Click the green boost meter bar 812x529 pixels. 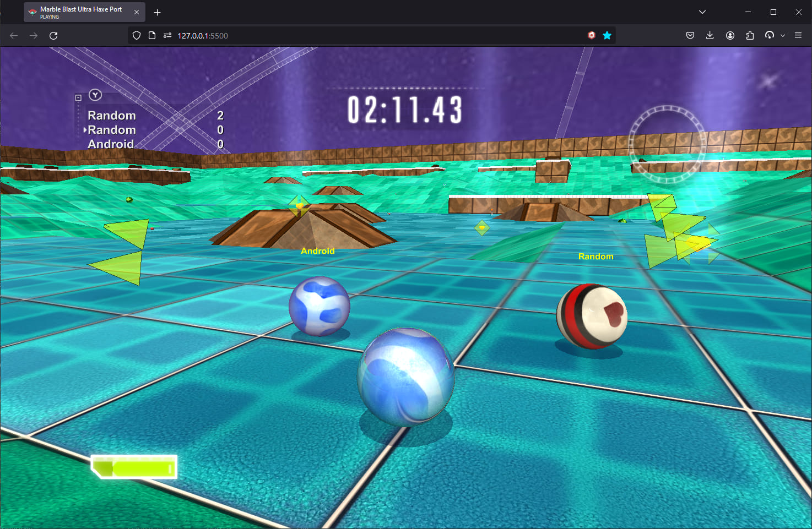click(134, 467)
